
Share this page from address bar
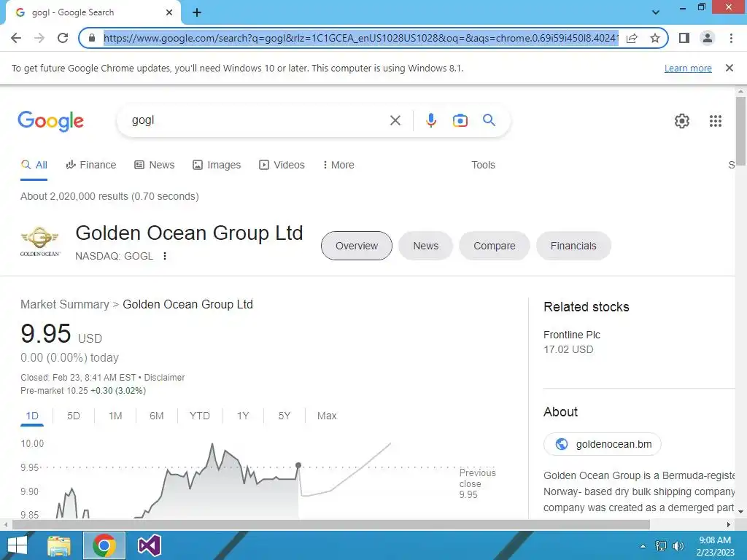(632, 38)
